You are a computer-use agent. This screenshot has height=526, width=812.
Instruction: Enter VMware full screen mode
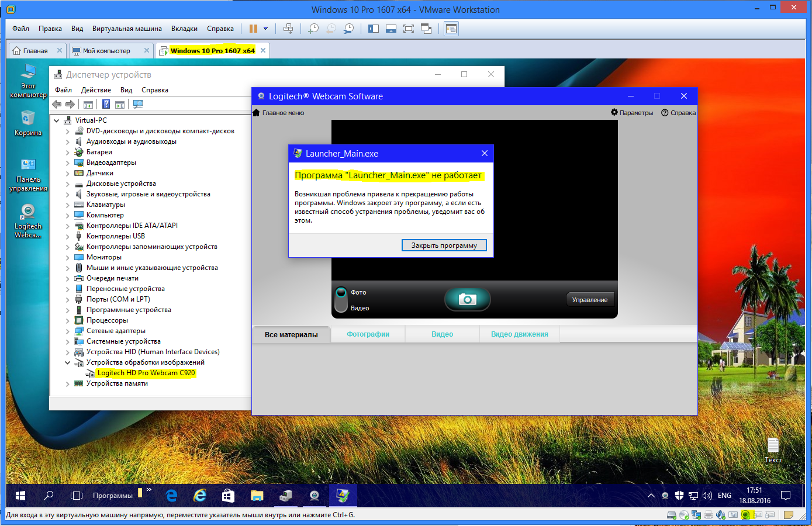click(409, 29)
